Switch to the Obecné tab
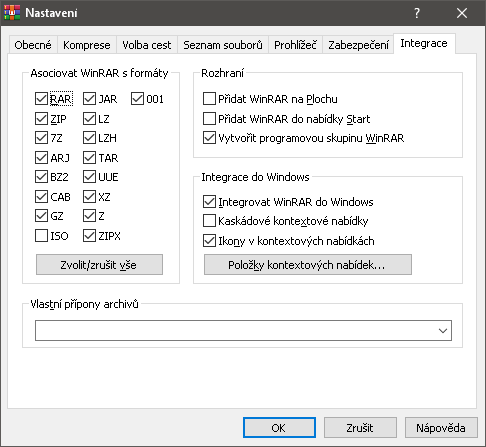This screenshot has height=447, width=486. (33, 45)
